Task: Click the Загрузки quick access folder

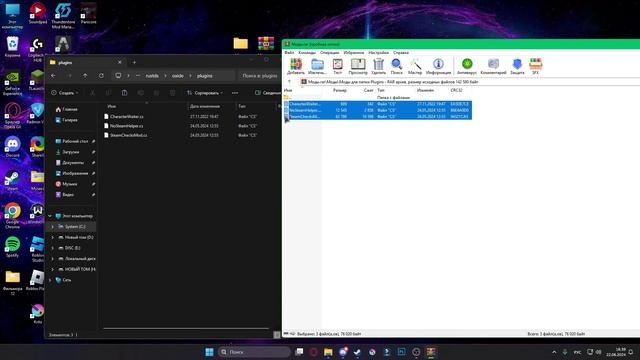Action: pos(71,152)
